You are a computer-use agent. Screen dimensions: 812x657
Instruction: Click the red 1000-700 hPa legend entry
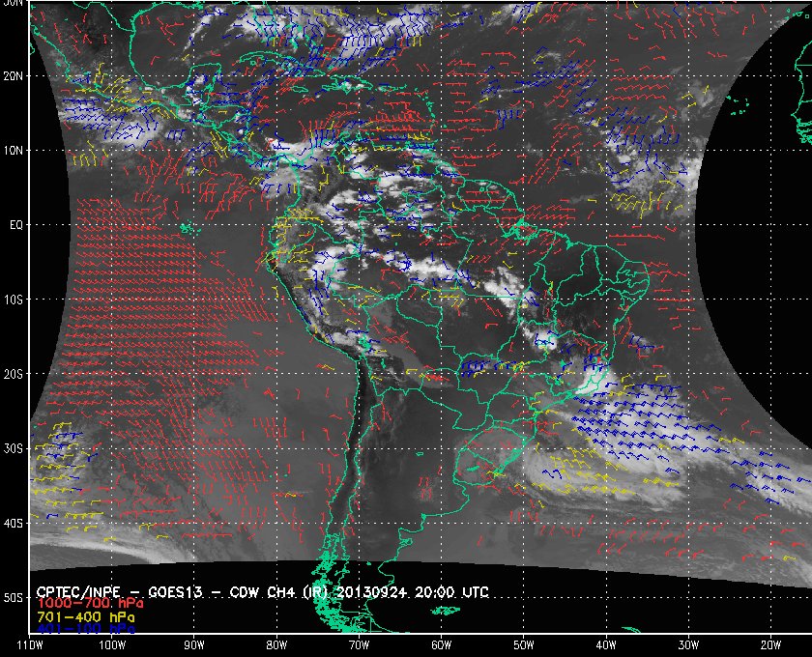pyautogui.click(x=90, y=604)
